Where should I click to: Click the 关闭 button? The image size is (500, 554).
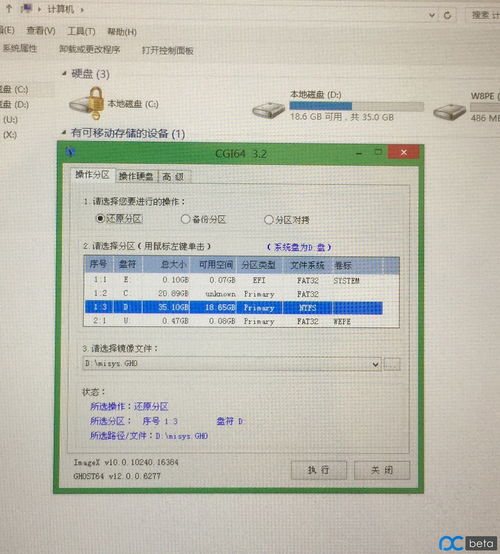click(382, 470)
